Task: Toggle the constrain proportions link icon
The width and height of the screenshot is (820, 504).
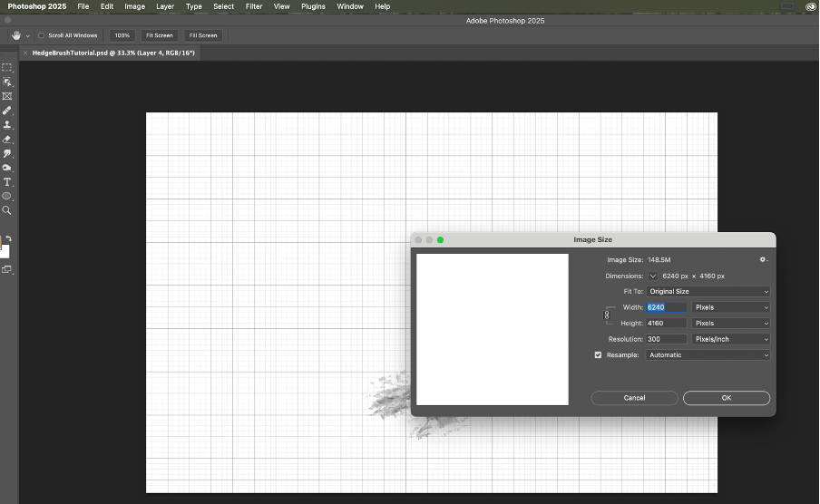Action: click(607, 315)
